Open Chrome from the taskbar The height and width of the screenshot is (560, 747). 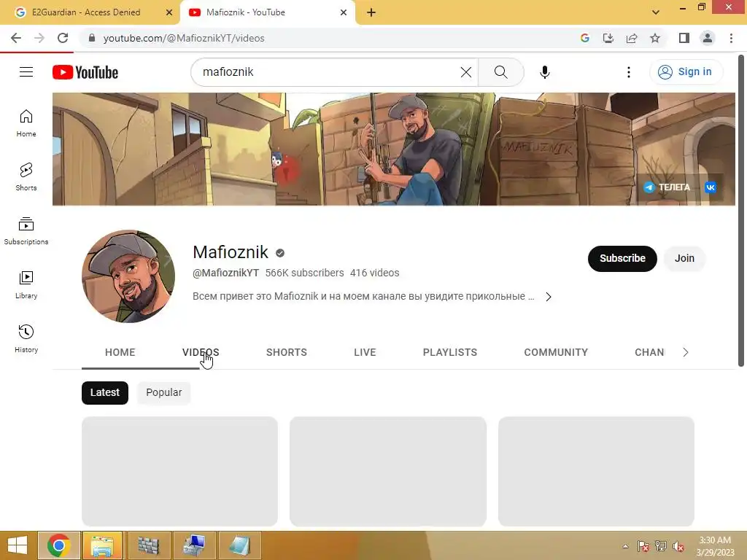pyautogui.click(x=58, y=545)
